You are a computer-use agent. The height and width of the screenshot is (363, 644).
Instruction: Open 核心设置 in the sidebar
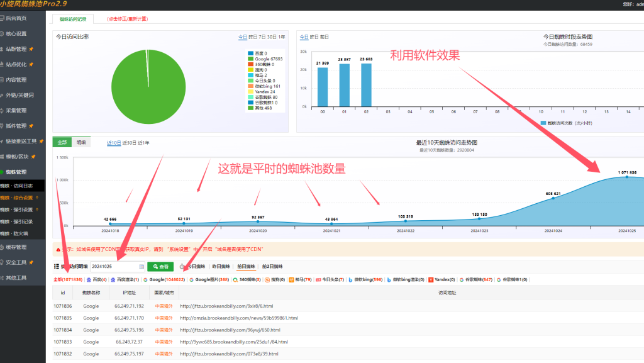tap(16, 34)
